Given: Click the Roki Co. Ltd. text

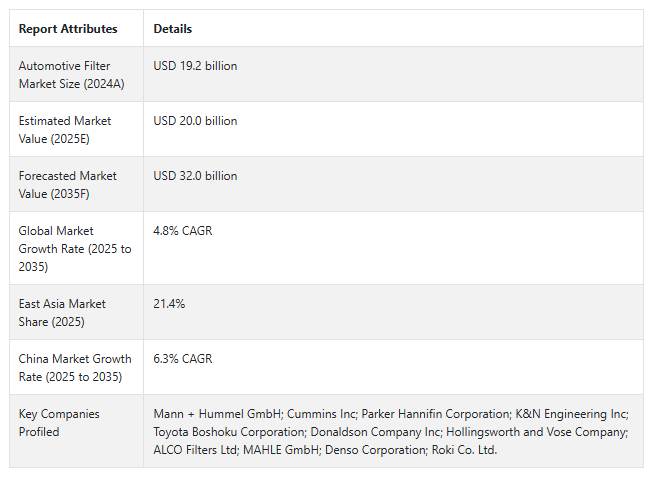Looking at the screenshot, I should coord(464,450).
